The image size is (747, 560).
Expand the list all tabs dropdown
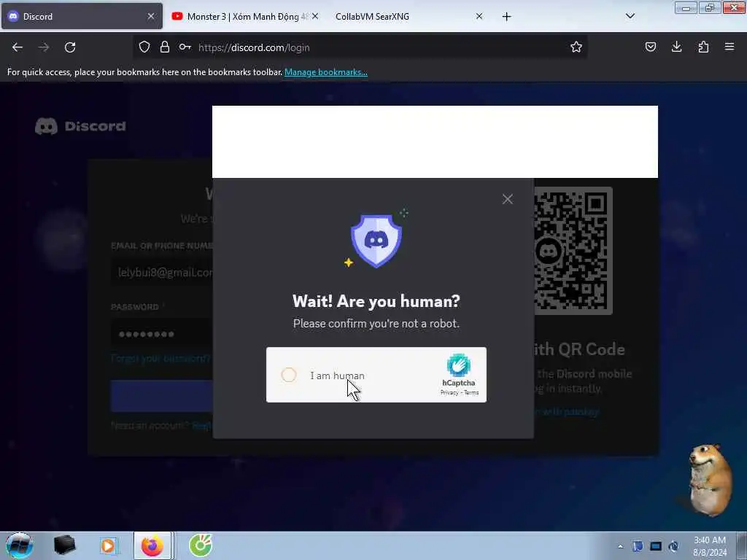[630, 16]
